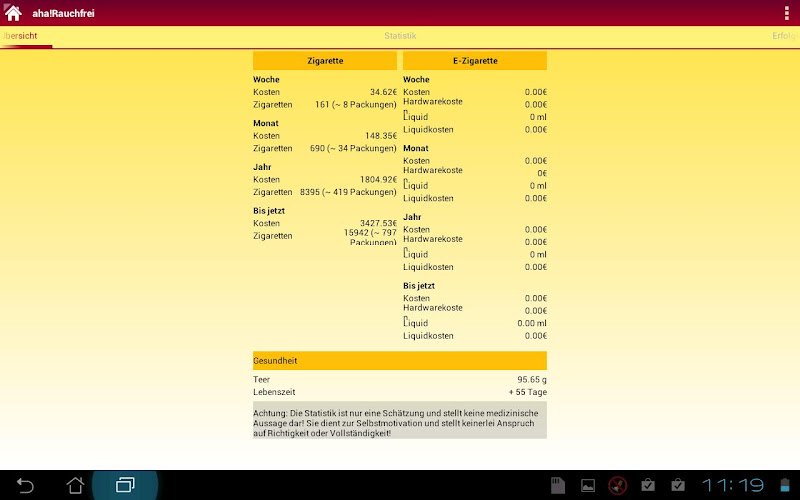
Task: Tap the red crossed-out notification icon
Action: click(x=617, y=485)
